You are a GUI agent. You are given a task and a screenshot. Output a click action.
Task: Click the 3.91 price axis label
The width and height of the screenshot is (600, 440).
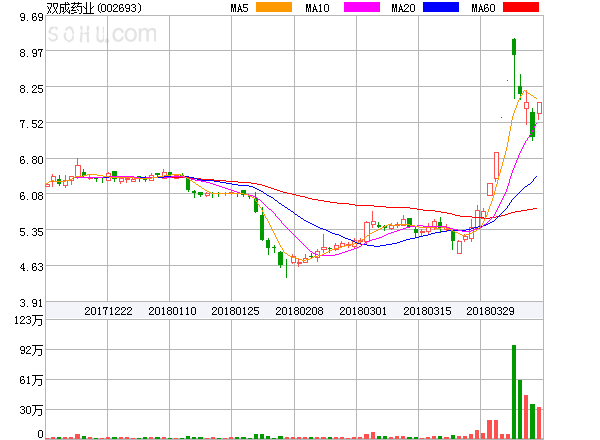(x=31, y=303)
